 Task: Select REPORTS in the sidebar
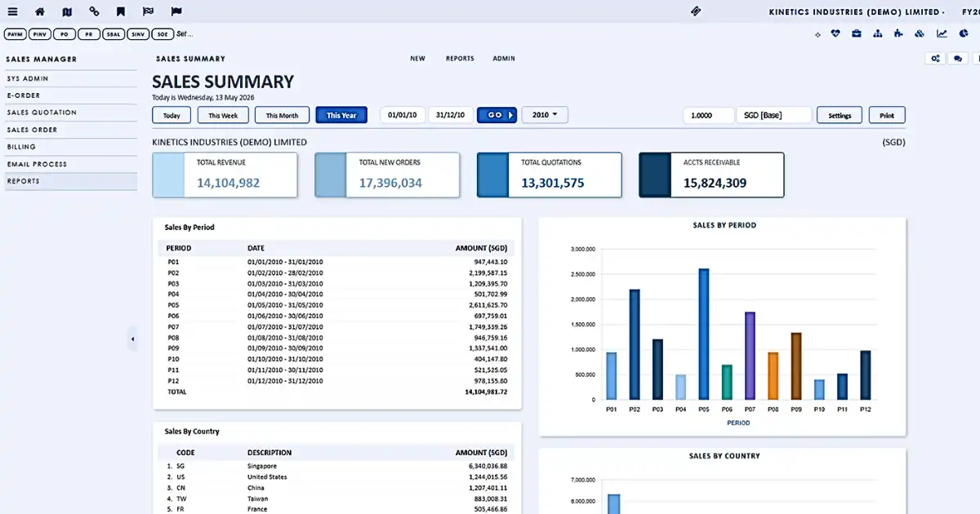[x=70, y=181]
